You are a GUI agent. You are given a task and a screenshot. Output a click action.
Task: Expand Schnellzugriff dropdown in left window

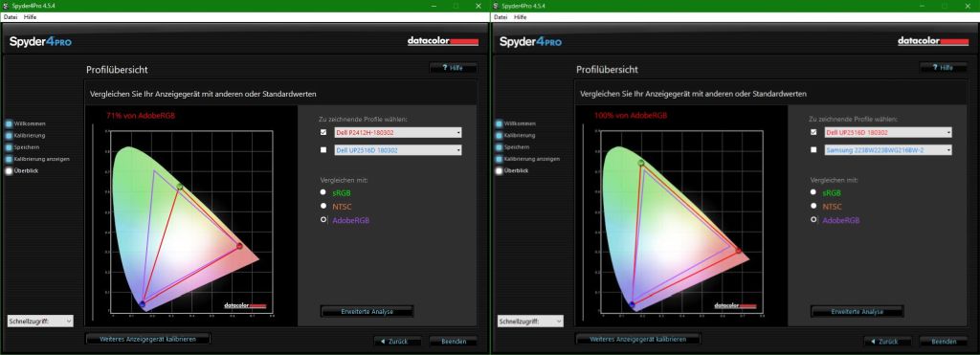[40, 321]
